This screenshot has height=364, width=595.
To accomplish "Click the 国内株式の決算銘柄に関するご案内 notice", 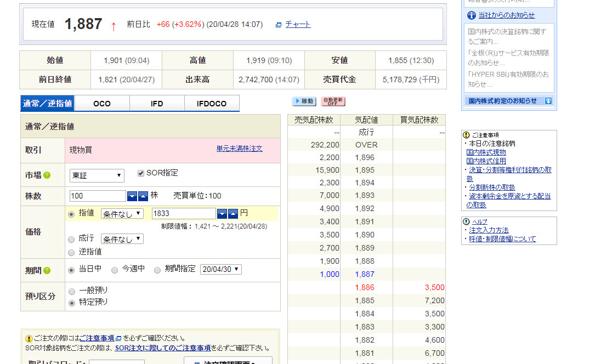I will click(x=507, y=36).
